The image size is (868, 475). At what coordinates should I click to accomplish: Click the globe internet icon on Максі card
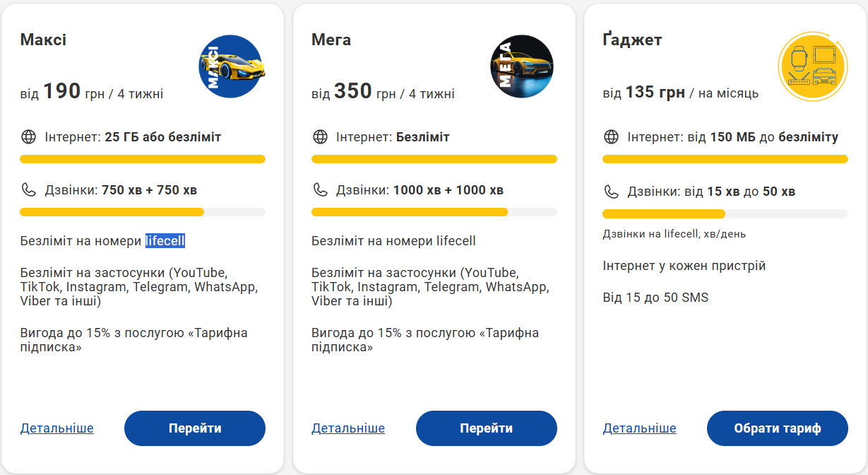(x=28, y=136)
